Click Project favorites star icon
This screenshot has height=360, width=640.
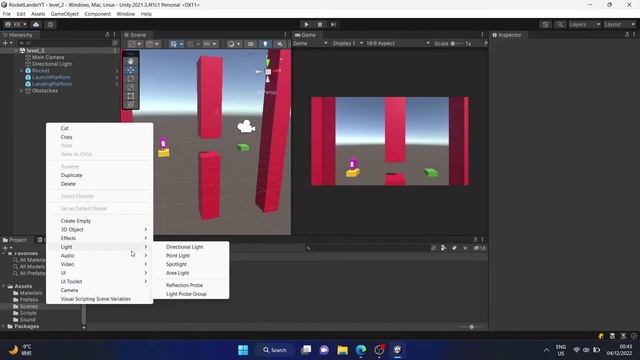tap(465, 248)
